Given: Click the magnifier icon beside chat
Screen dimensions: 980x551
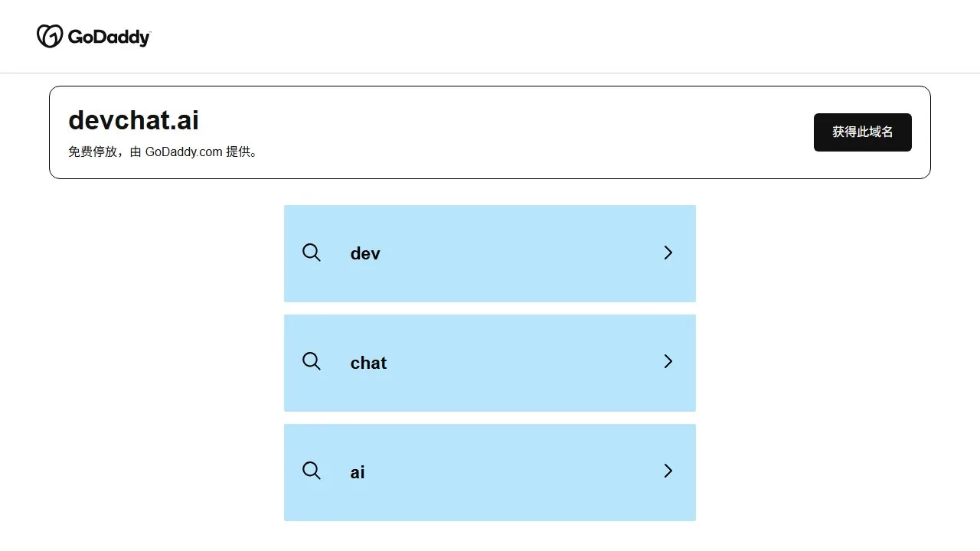Looking at the screenshot, I should tap(312, 361).
